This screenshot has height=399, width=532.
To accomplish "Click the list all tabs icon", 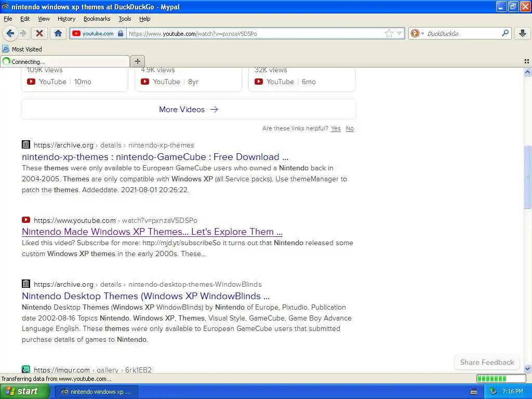I will (x=527, y=61).
